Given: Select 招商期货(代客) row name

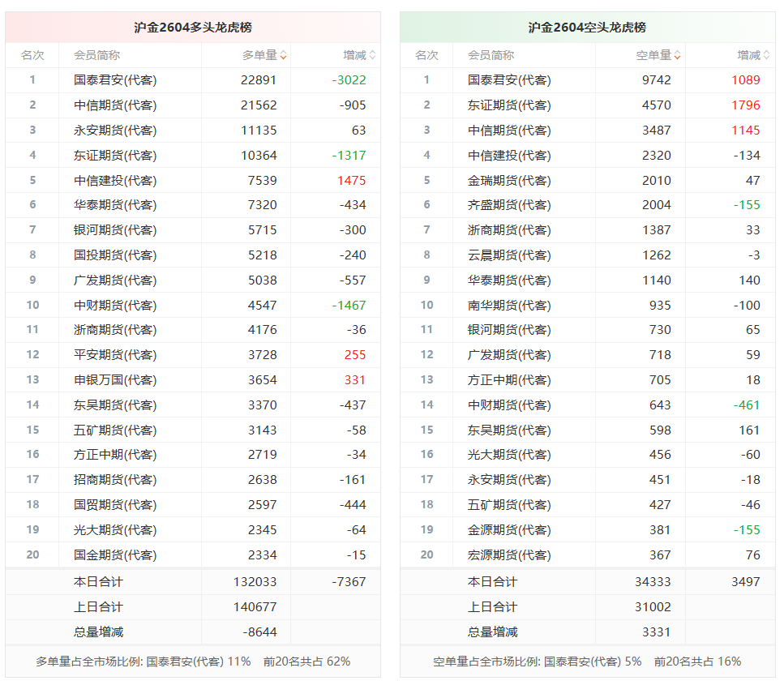Looking at the screenshot, I should pos(115,480).
